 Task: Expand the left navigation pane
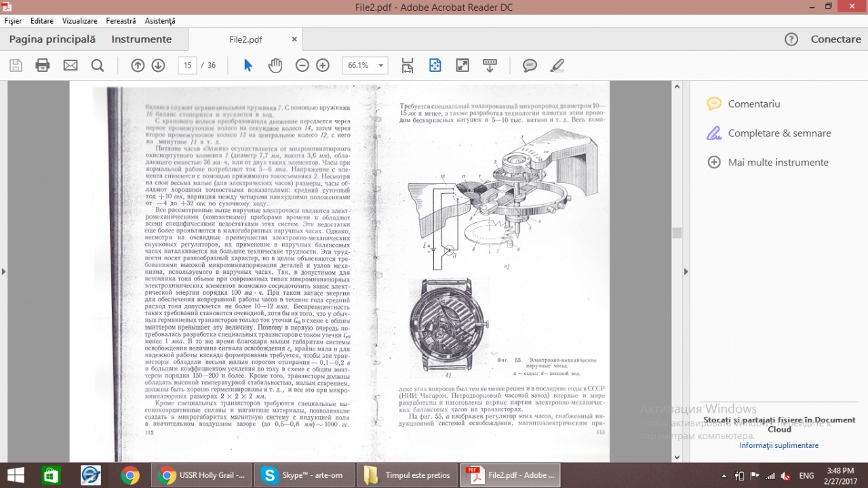(x=3, y=272)
